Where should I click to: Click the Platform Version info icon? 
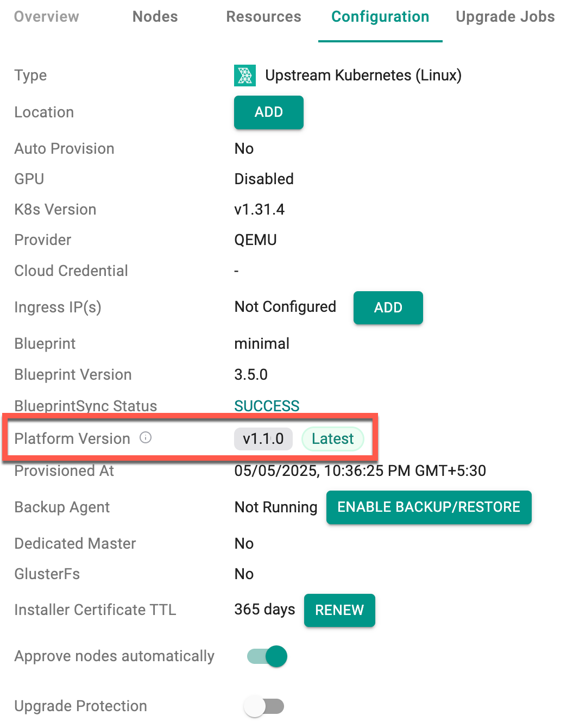tap(146, 437)
